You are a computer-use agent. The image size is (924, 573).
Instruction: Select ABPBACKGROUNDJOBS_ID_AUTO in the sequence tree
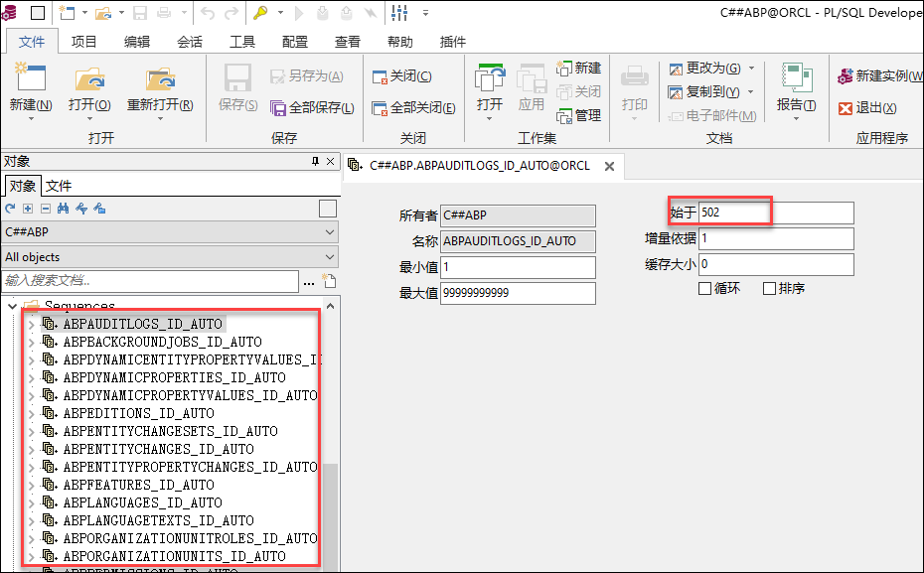tap(162, 342)
